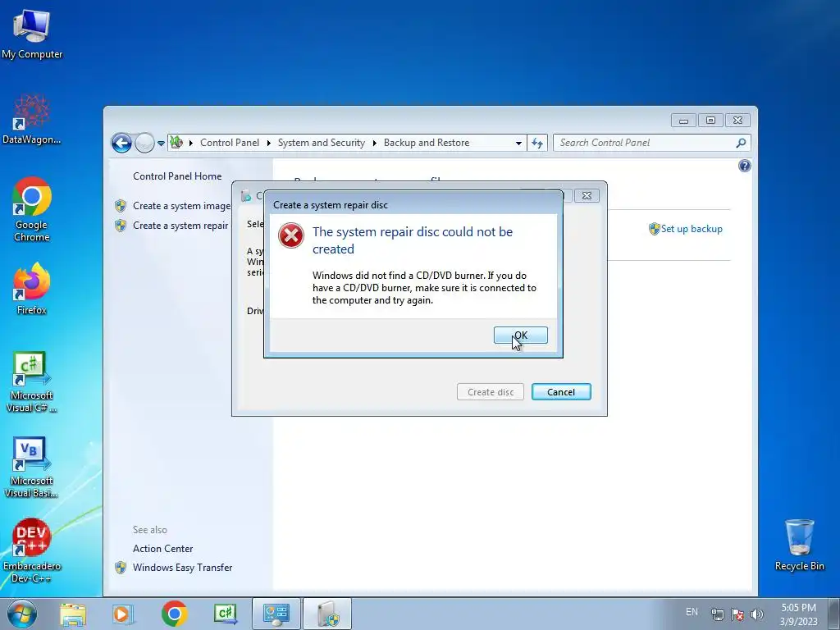Image resolution: width=840 pixels, height=630 pixels.
Task: Select Backup and Restore breadcrumb
Action: [x=427, y=143]
